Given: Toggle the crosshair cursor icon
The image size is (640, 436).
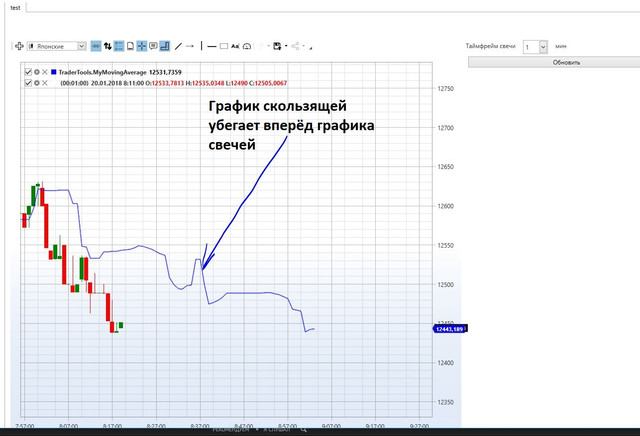Looking at the screenshot, I should [142, 46].
